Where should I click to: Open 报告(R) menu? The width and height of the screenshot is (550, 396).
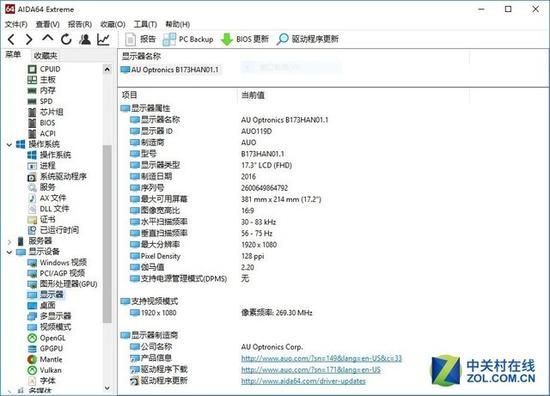pos(80,24)
